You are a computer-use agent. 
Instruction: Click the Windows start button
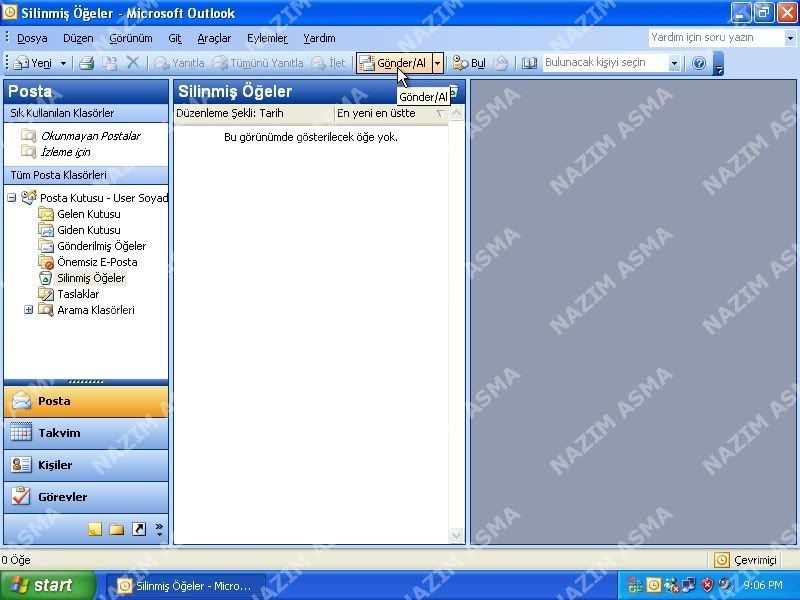click(x=47, y=585)
